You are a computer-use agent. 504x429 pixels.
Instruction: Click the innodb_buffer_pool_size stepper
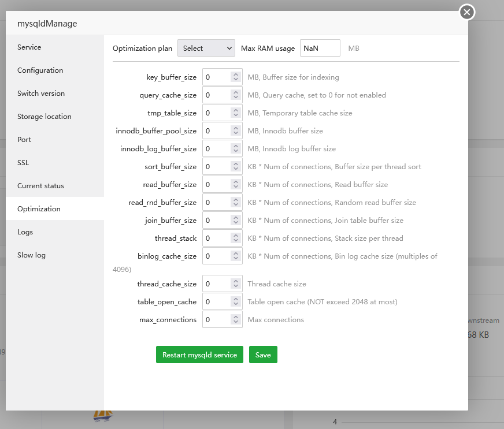(235, 131)
